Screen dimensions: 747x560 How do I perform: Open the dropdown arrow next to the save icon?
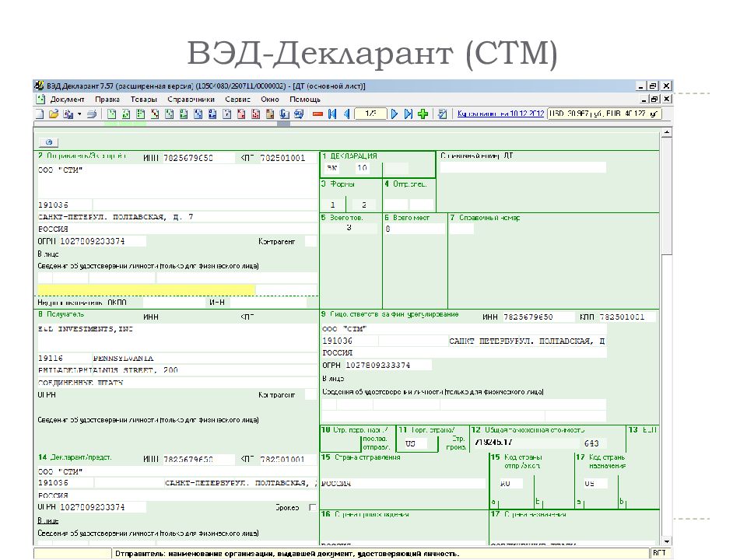pos(79,114)
